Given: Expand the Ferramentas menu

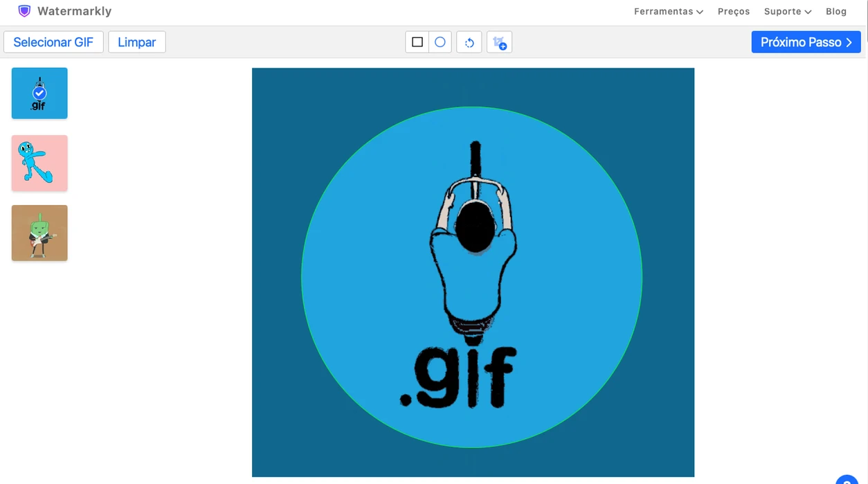Looking at the screenshot, I should [x=669, y=11].
